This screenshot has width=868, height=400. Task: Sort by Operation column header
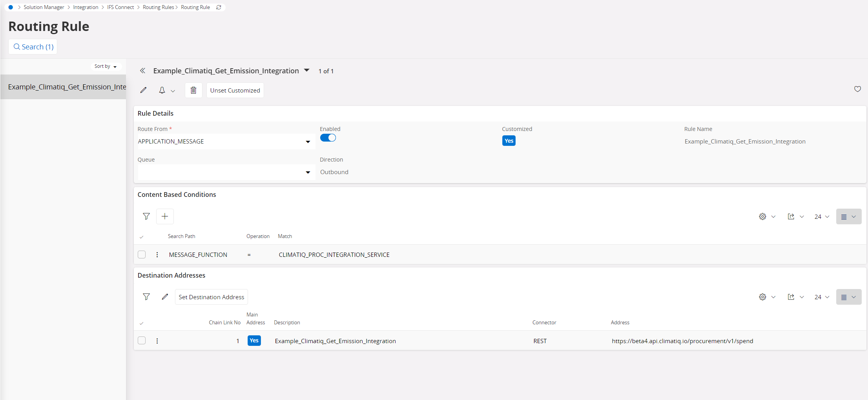[x=258, y=236]
